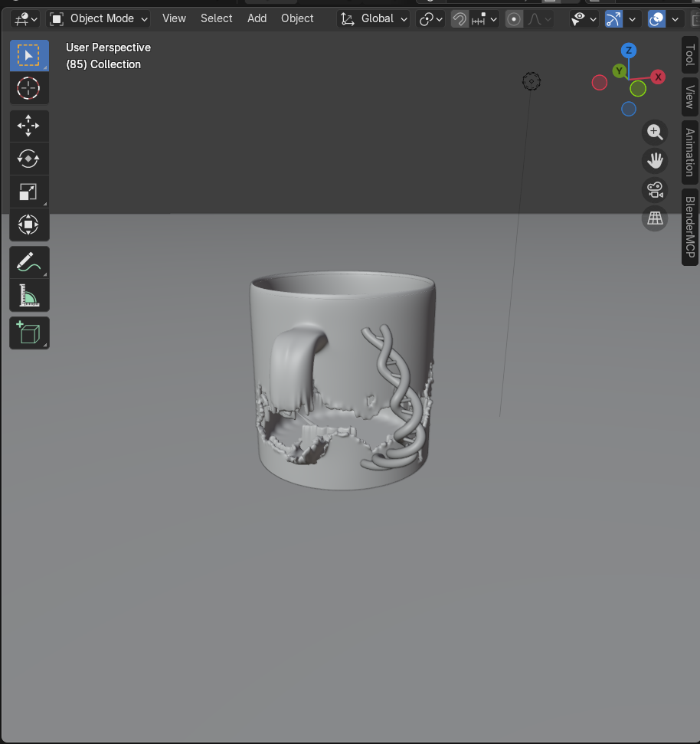Image resolution: width=700 pixels, height=744 pixels.
Task: Click the Select menu in header
Action: point(216,18)
